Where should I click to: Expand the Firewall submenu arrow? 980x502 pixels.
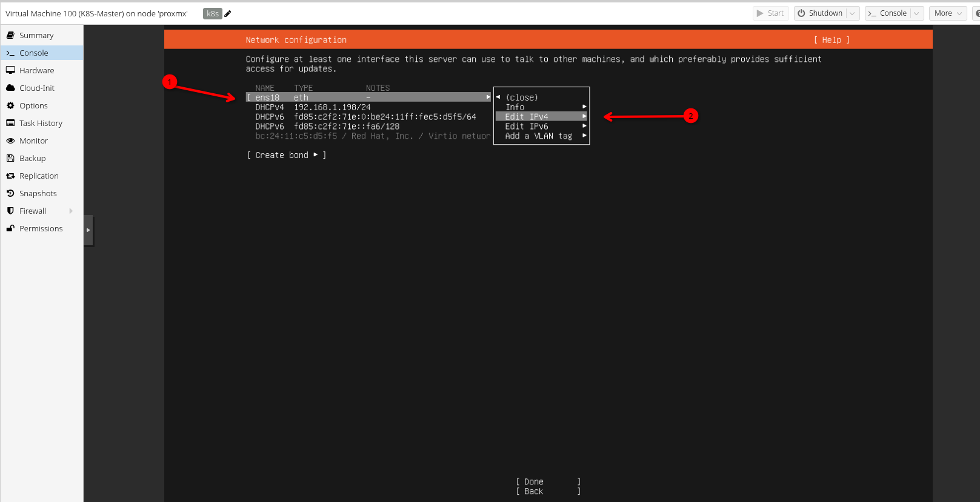click(x=71, y=211)
